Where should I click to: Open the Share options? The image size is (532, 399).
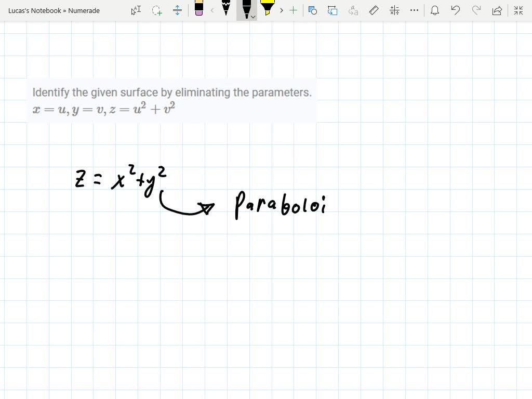[496, 10]
